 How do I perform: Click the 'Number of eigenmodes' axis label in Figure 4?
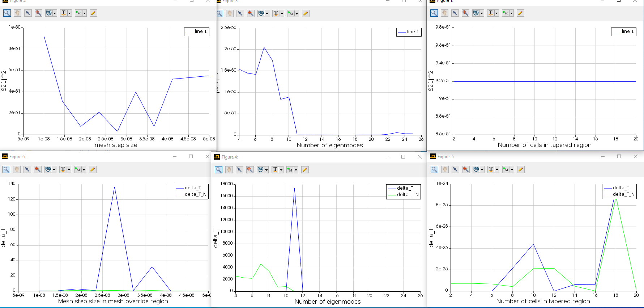tap(328, 302)
